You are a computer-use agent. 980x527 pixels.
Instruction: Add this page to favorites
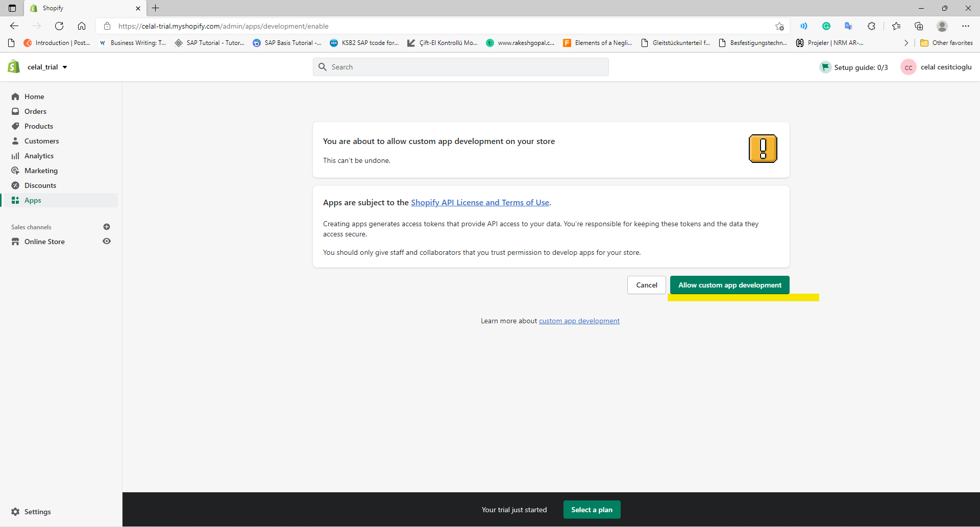click(x=779, y=26)
